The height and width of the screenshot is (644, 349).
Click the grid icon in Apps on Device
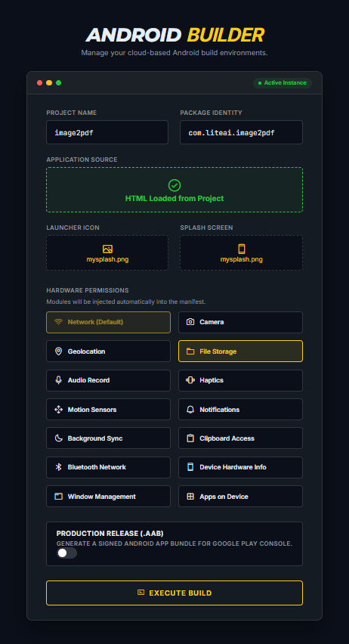point(190,497)
